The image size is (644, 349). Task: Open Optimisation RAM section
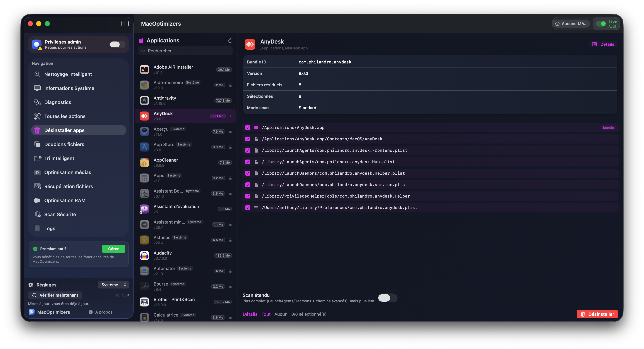click(64, 200)
